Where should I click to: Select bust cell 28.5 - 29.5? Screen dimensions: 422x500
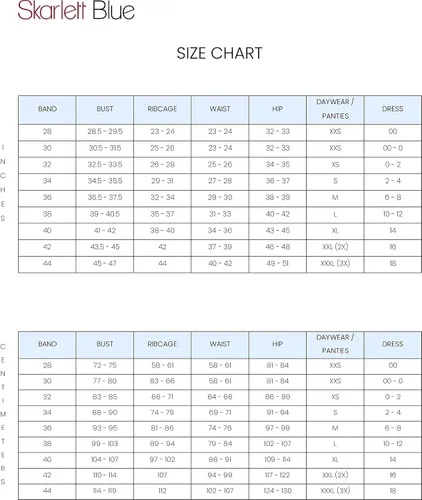(105, 132)
